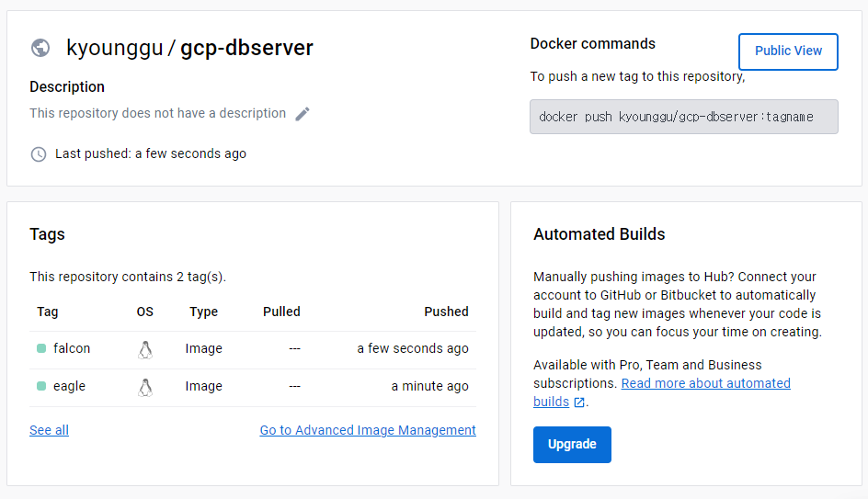The width and height of the screenshot is (868, 499).
Task: Open the eagle tag
Action: [69, 386]
